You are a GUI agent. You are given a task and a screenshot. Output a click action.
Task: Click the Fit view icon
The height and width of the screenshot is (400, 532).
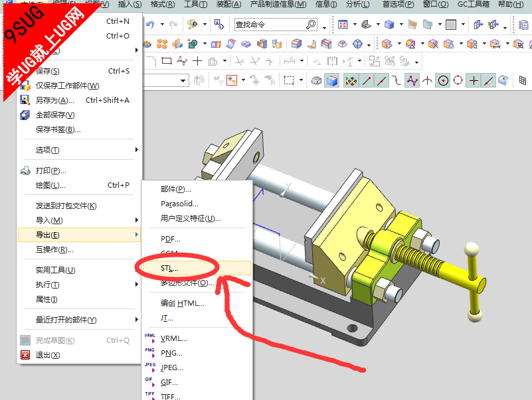click(x=343, y=25)
